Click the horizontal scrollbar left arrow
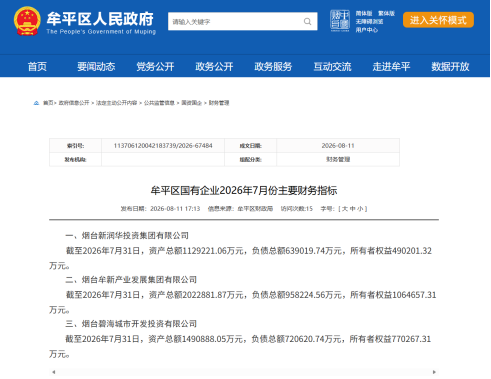Image resolution: width=491 pixels, height=379 pixels. (54, 372)
